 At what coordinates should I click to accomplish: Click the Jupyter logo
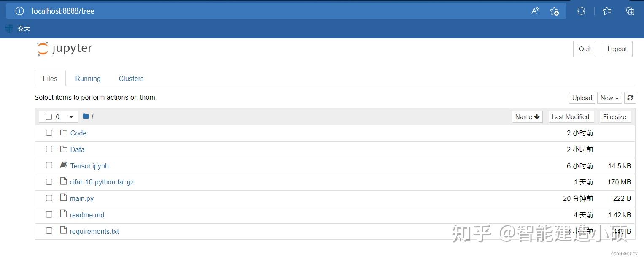[x=65, y=49]
